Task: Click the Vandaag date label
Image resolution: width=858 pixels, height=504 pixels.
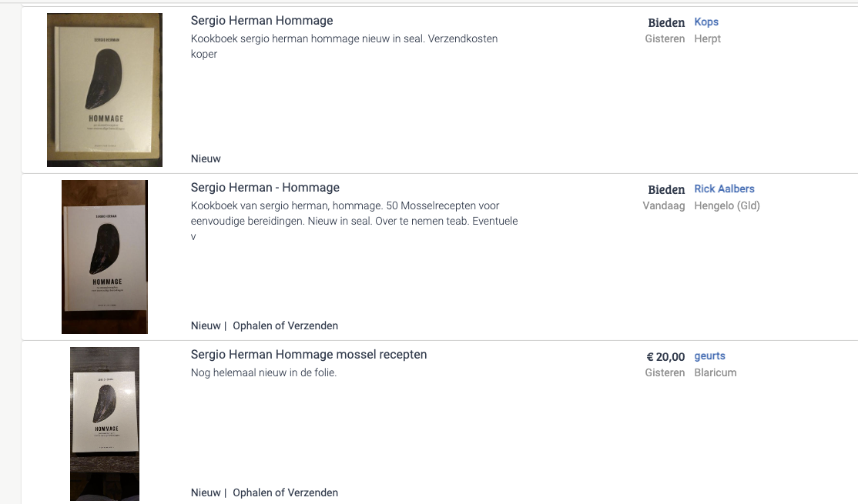Action: click(x=663, y=206)
